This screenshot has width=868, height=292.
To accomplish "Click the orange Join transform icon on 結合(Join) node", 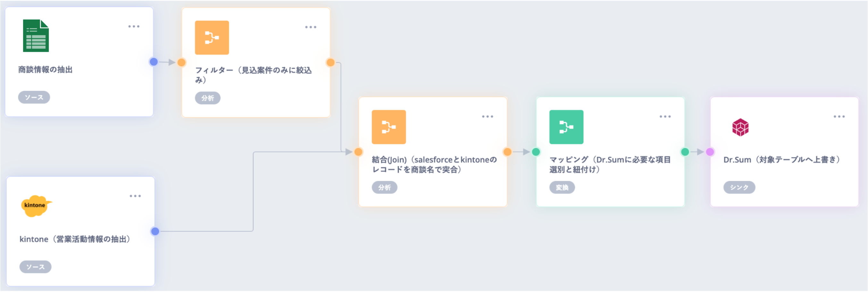I will pos(389,127).
